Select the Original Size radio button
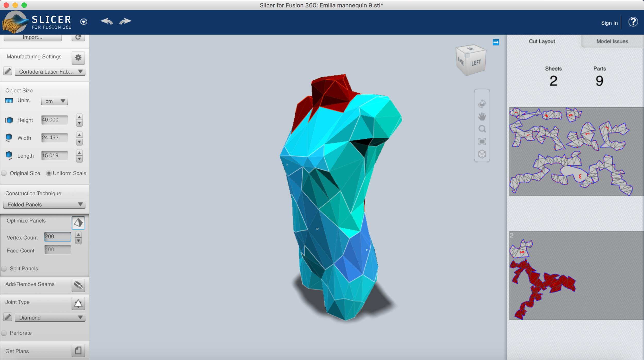This screenshot has height=360, width=644. tap(4, 173)
